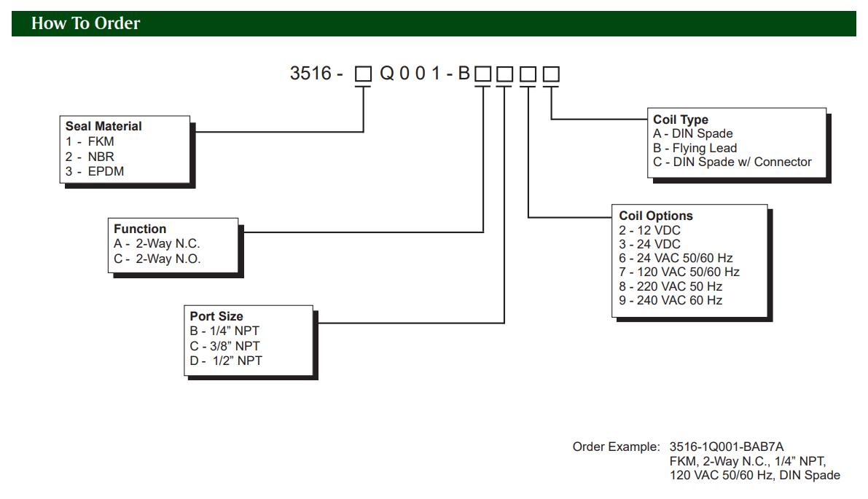Click the part number box linked to Coil Options
Viewport: 868px width, 499px height.
click(528, 74)
